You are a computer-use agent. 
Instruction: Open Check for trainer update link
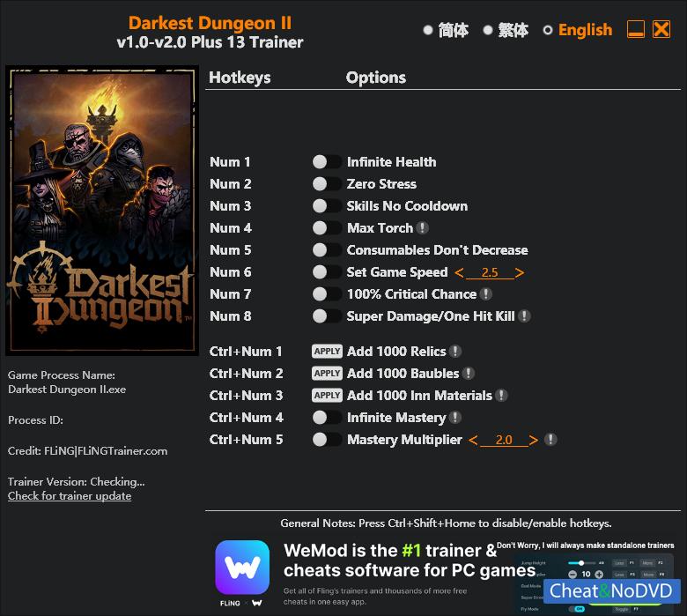pos(70,496)
